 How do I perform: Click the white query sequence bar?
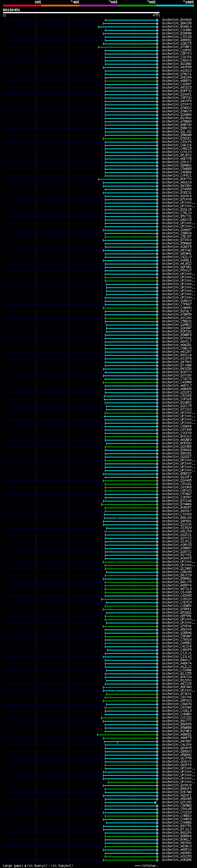tap(81, 13)
